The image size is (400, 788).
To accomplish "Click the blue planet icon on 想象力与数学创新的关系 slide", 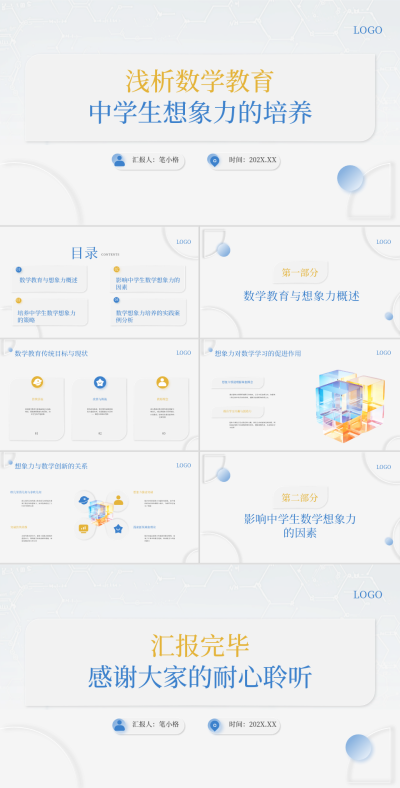I will coord(83,501).
